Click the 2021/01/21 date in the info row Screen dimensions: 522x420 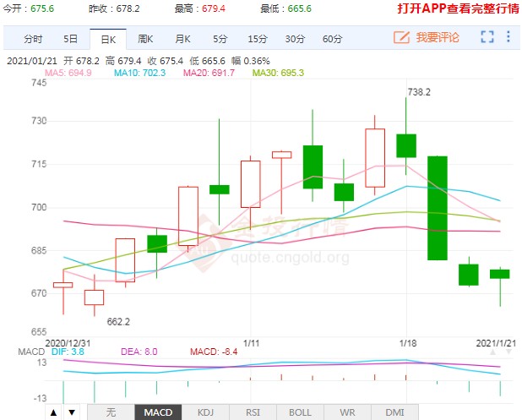coord(32,61)
